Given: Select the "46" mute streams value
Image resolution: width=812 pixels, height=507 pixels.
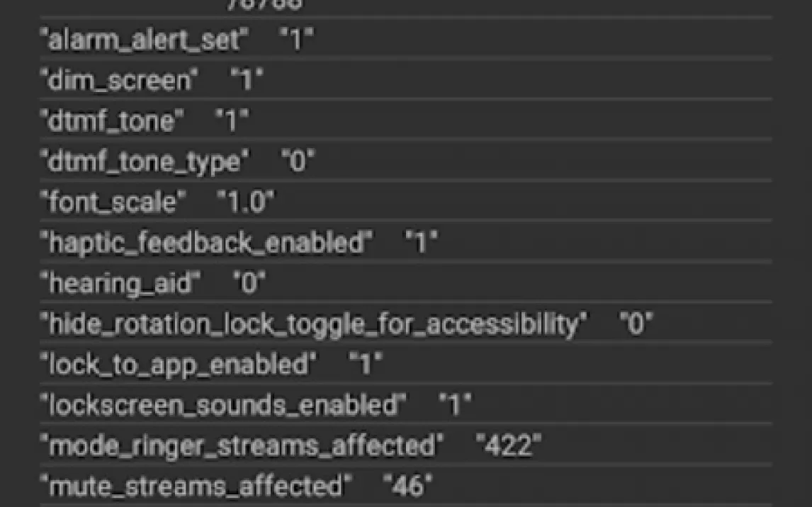Looking at the screenshot, I should (407, 486).
